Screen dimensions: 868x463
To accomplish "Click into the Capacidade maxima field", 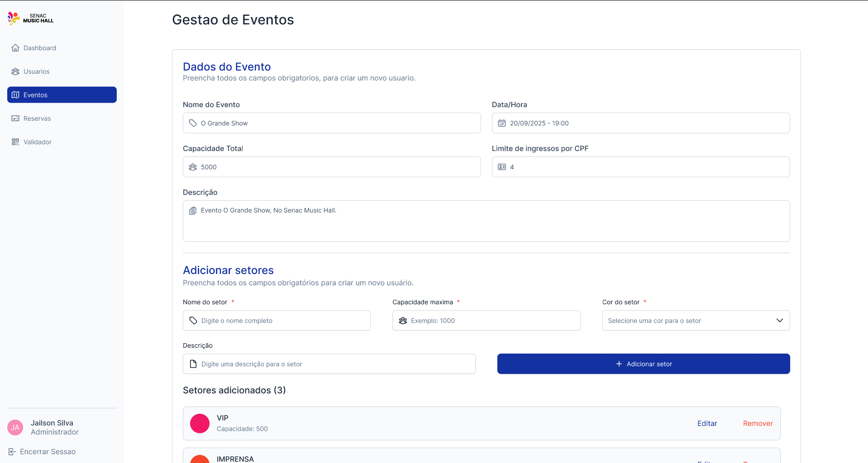I will tap(491, 321).
